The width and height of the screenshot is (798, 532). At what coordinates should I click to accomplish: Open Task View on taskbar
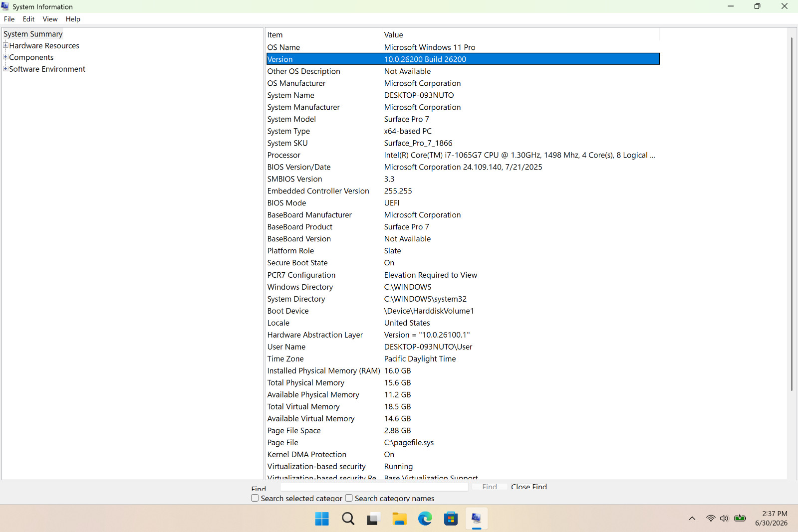coord(373,519)
